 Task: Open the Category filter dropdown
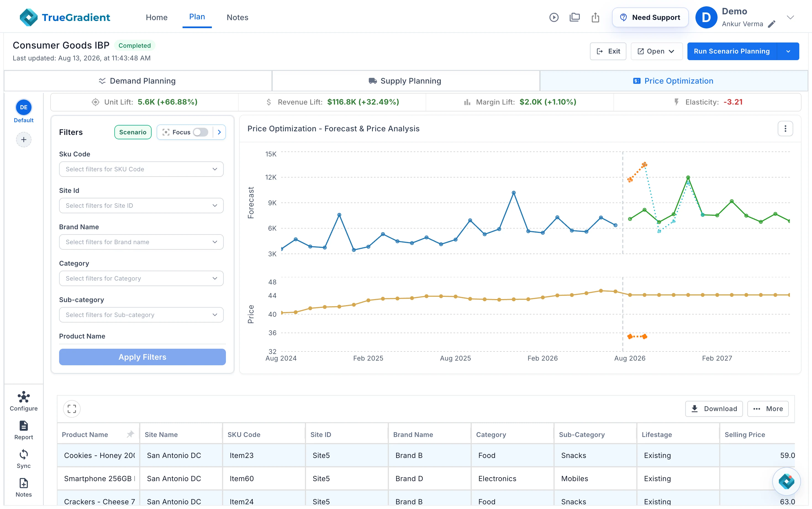141,278
